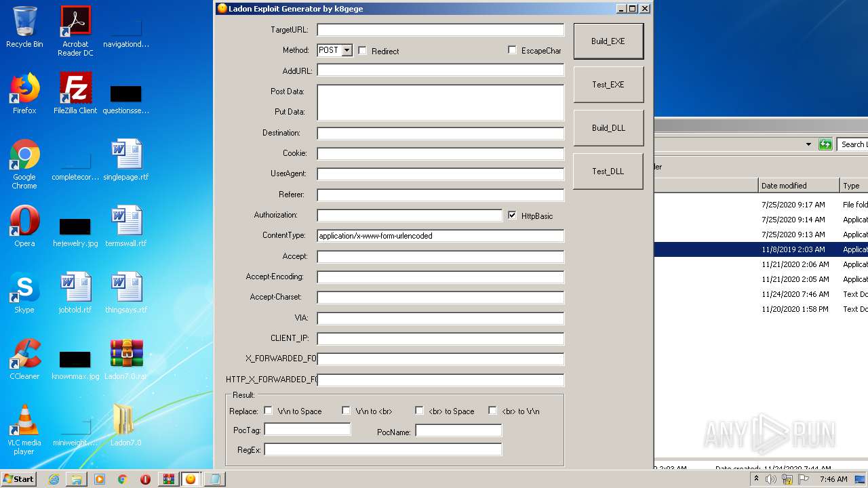Open FileZilla Client desktop shortcut
The height and width of the screenshot is (488, 868).
pos(75,94)
